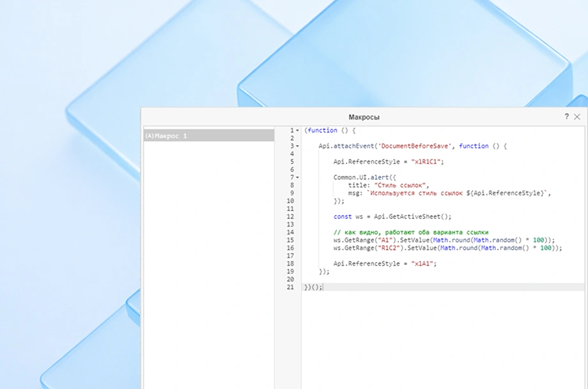Click GetActiveSheet in the code
588x389 pixels.
coord(415,217)
